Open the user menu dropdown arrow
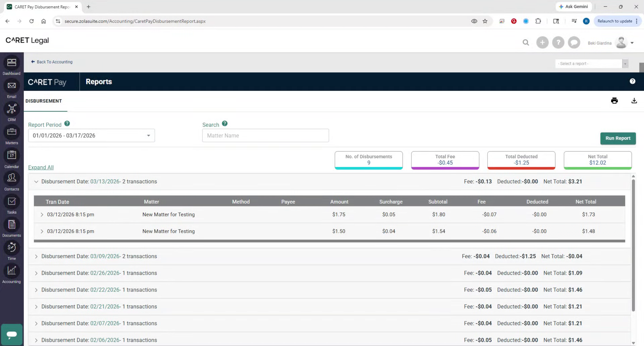Screen dimensions: 644x346 632,43
